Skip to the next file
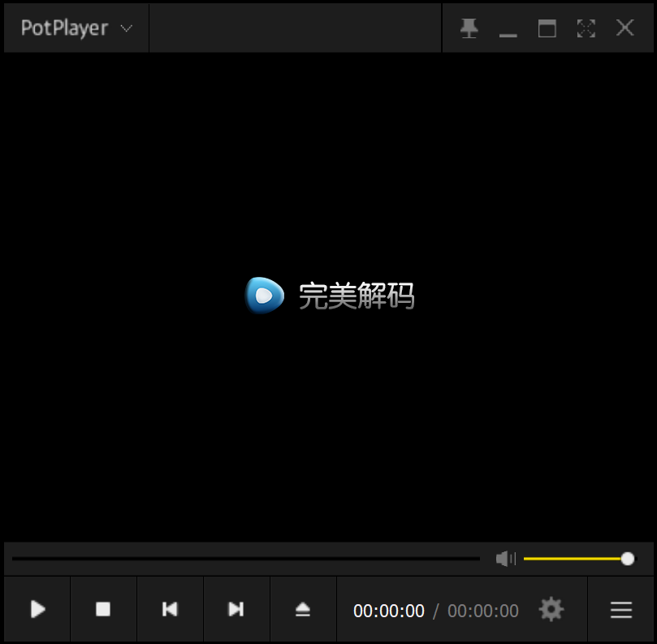Viewport: 657px width, 644px height. click(x=236, y=609)
